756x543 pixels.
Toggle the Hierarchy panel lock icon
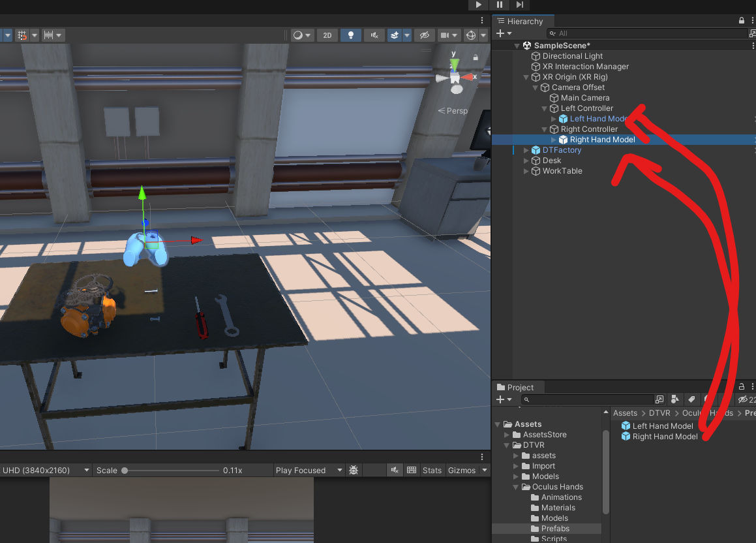tap(742, 20)
